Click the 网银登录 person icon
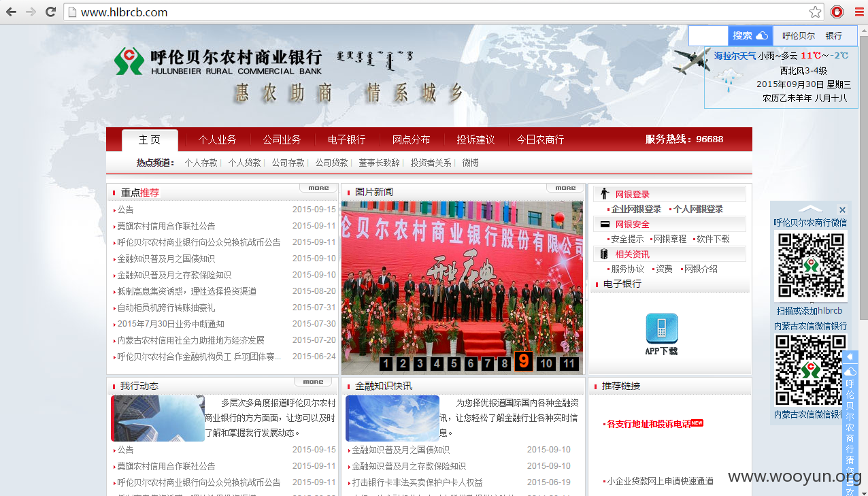The width and height of the screenshot is (868, 496). pyautogui.click(x=605, y=194)
